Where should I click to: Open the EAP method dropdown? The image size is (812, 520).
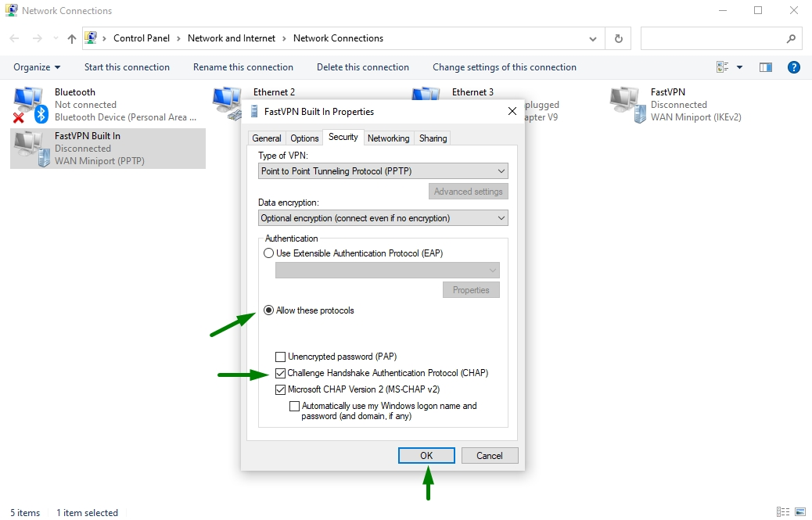(x=387, y=270)
